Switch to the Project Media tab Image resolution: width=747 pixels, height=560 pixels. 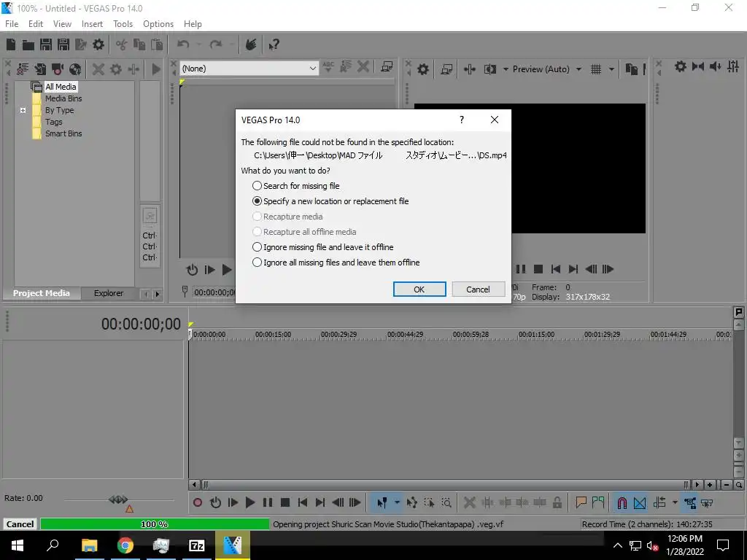[42, 293]
